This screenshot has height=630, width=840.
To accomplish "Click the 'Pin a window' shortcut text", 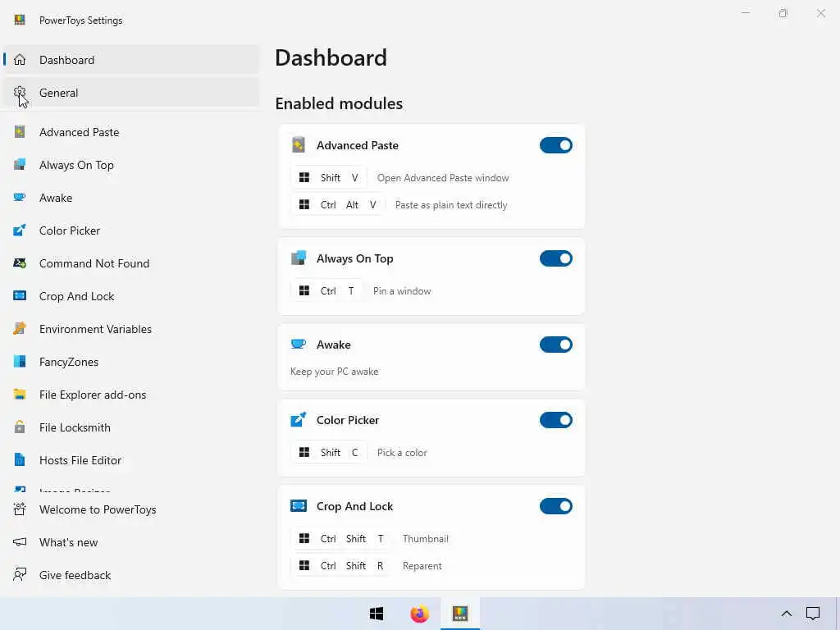I will coord(402,291).
